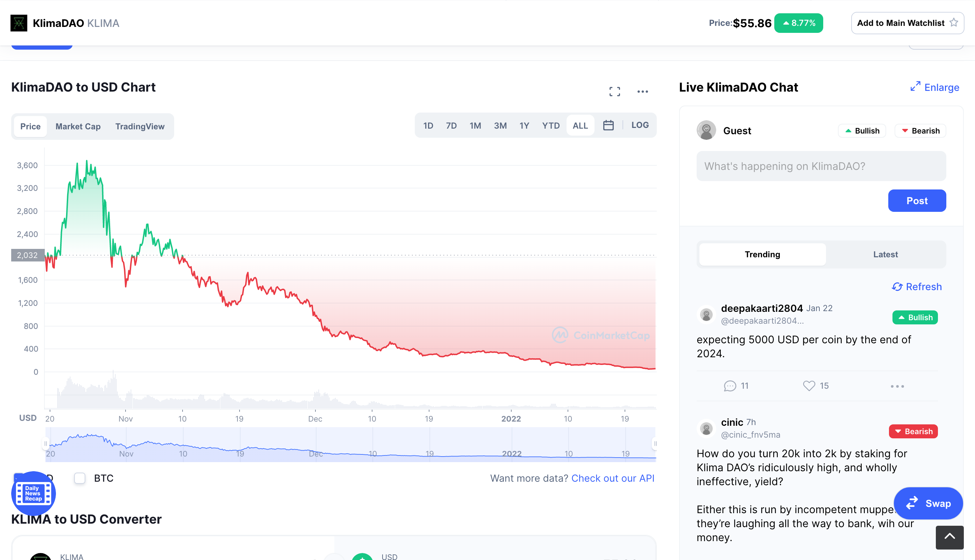Select the 1D time range
This screenshot has height=560, width=975.
click(x=428, y=125)
